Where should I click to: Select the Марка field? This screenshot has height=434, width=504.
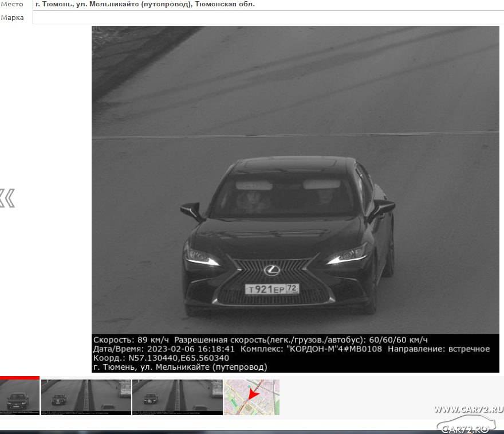[x=269, y=17]
